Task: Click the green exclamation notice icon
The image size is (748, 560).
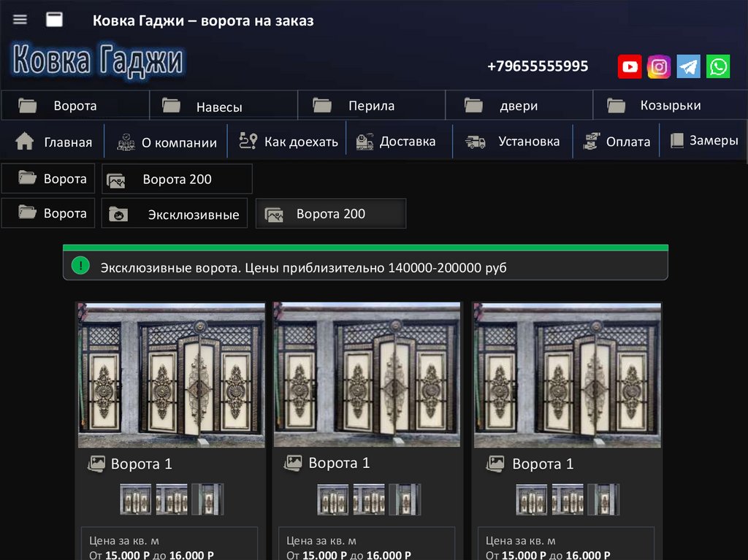Action: pyautogui.click(x=80, y=266)
